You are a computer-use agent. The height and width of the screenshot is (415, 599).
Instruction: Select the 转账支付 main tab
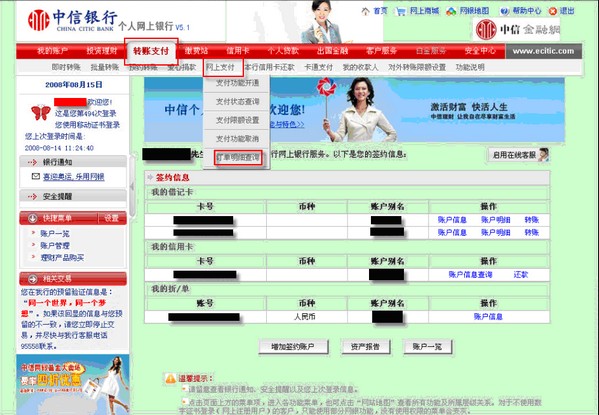(151, 51)
